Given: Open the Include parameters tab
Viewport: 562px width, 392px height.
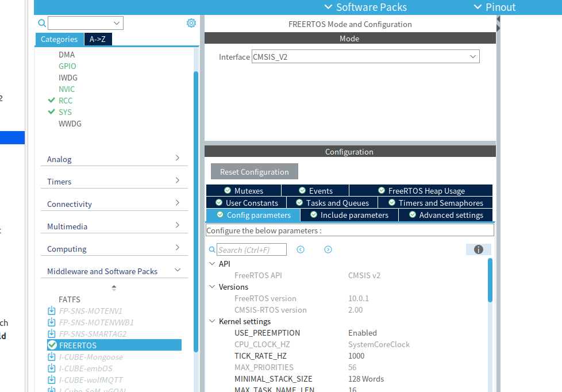Looking at the screenshot, I should [x=349, y=215].
